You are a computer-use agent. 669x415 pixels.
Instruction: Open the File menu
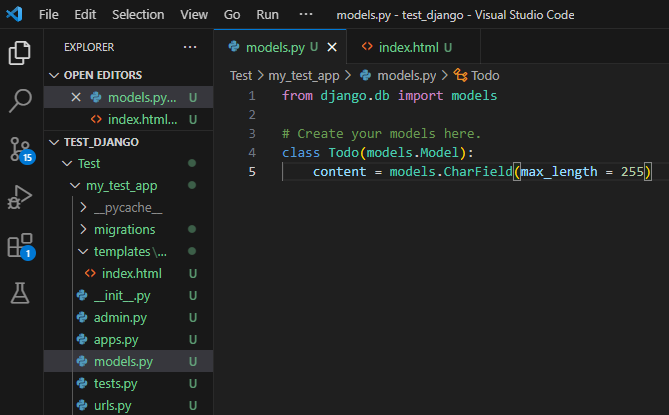click(x=49, y=15)
